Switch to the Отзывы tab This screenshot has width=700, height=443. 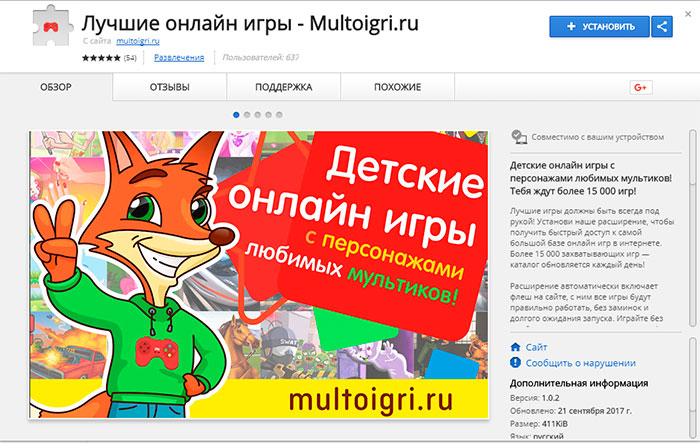click(170, 87)
